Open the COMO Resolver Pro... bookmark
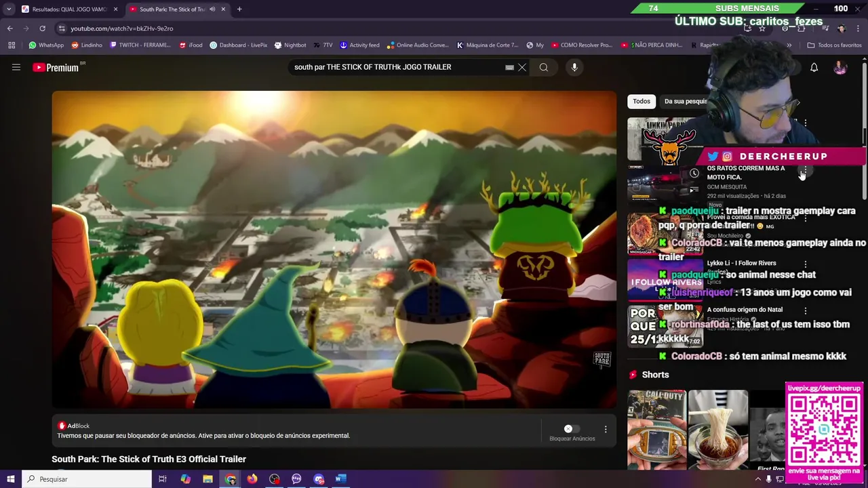Image resolution: width=868 pixels, height=488 pixels. (x=582, y=45)
